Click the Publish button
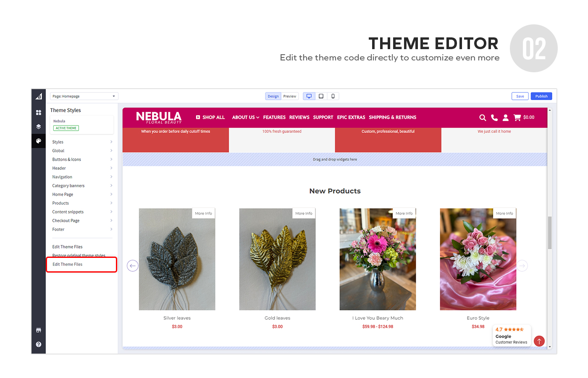 pyautogui.click(x=541, y=96)
